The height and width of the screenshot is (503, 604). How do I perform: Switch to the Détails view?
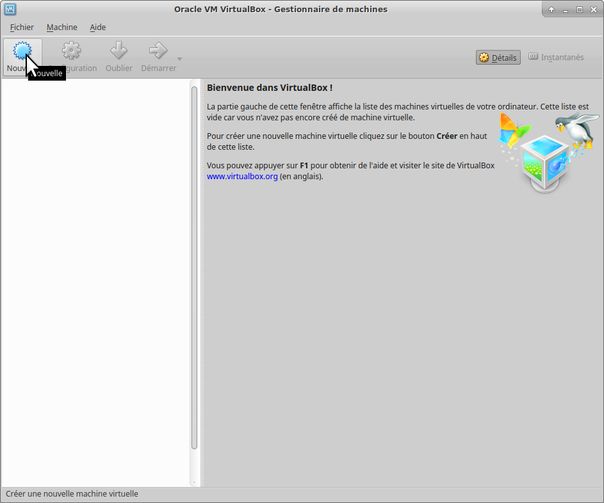point(498,57)
